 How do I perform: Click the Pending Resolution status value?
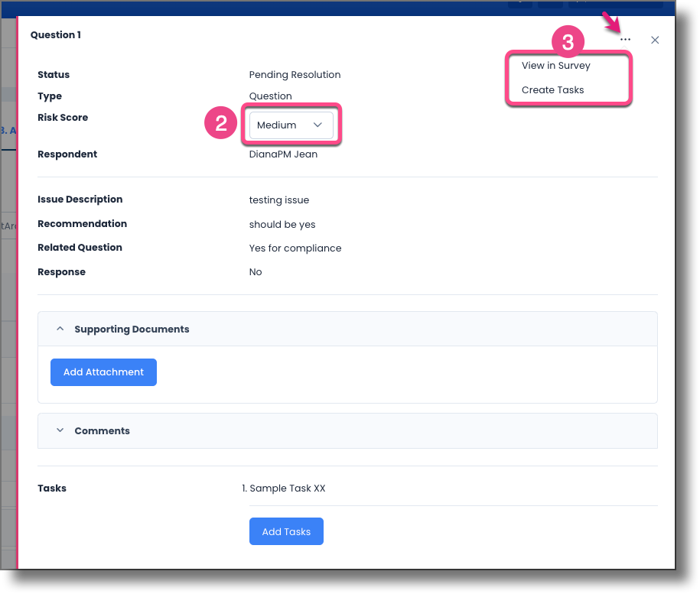point(295,75)
